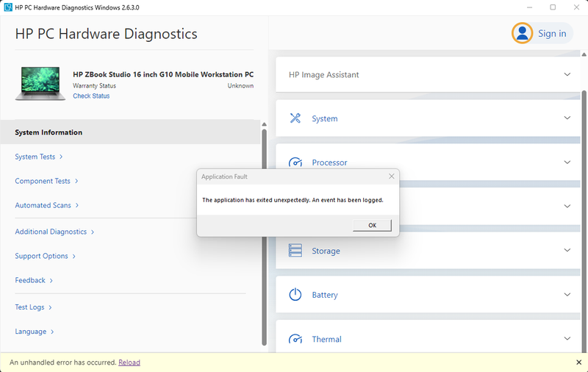
Task: Click the left navigation scroll up arrow
Action: pyautogui.click(x=264, y=124)
